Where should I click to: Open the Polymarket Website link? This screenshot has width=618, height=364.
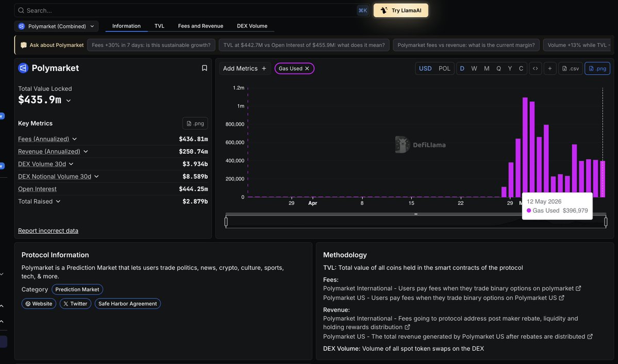39,303
